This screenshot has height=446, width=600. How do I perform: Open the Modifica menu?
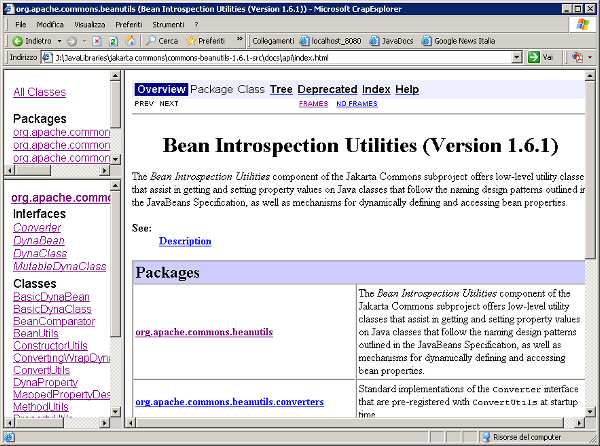[50, 24]
